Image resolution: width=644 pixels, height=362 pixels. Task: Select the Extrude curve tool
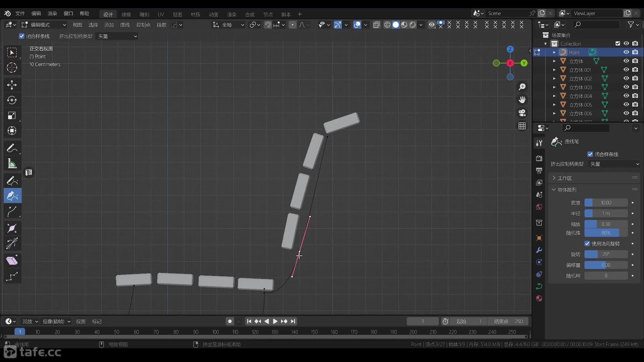pyautogui.click(x=12, y=211)
